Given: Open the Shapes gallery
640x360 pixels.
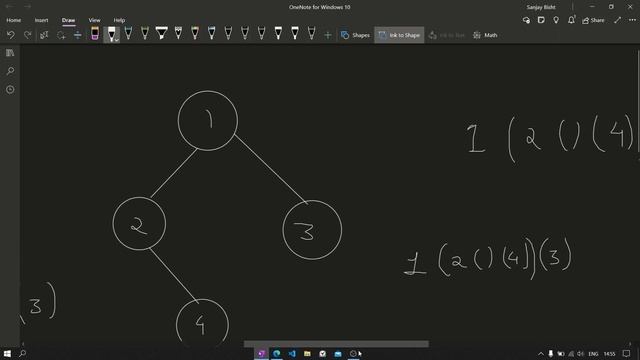Looking at the screenshot, I should (x=355, y=35).
